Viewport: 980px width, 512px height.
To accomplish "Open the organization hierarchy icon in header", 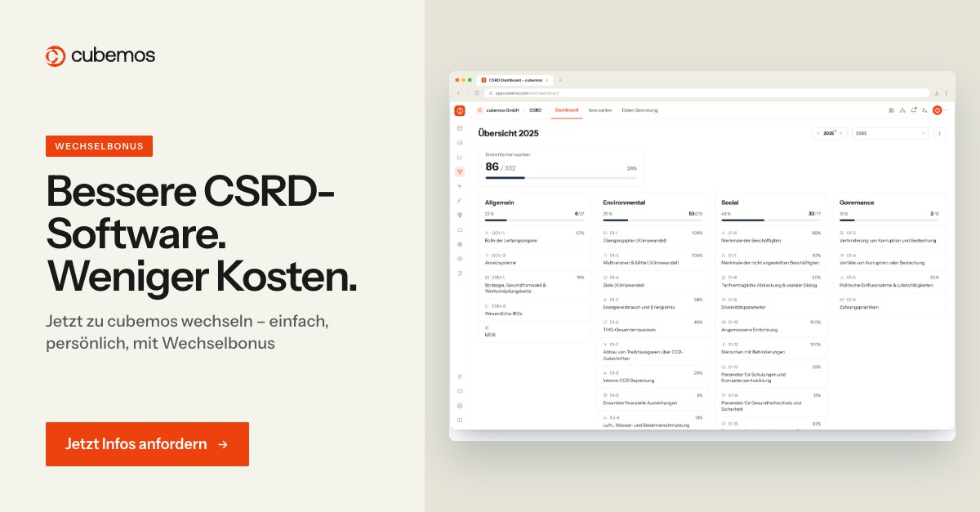I will tap(902, 110).
